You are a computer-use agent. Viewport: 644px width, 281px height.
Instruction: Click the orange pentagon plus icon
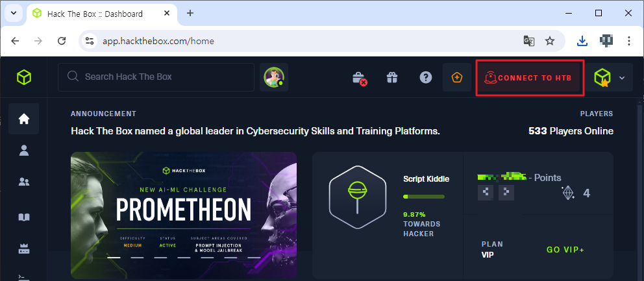tap(457, 77)
